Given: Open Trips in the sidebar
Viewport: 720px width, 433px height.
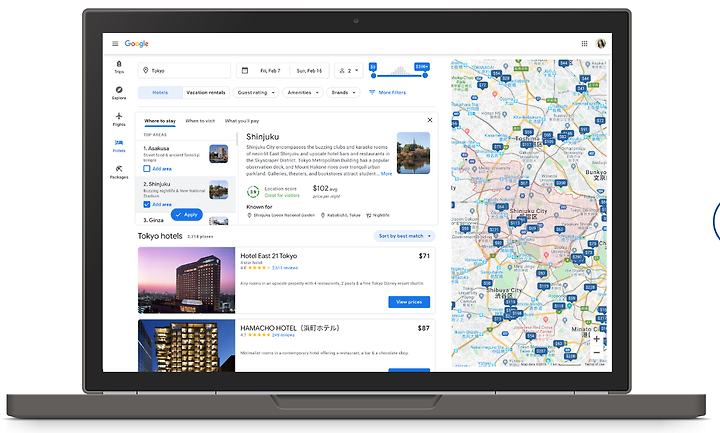Looking at the screenshot, I should [119, 67].
